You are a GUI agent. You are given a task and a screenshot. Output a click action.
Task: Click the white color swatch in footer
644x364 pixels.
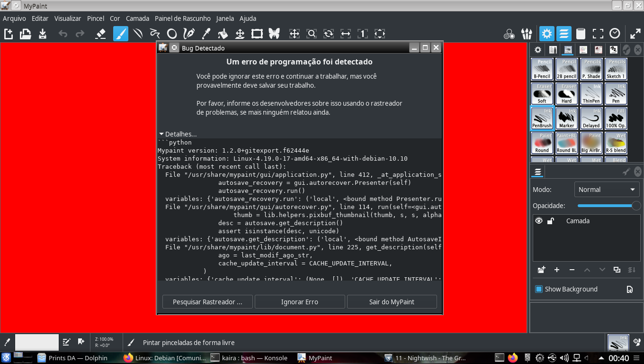[x=37, y=342]
